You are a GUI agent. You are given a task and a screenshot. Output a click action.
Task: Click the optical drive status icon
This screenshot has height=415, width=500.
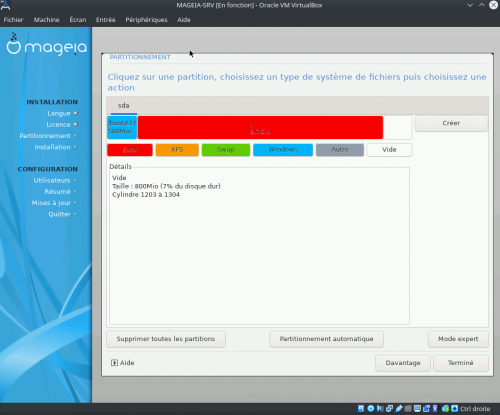pyautogui.click(x=371, y=408)
